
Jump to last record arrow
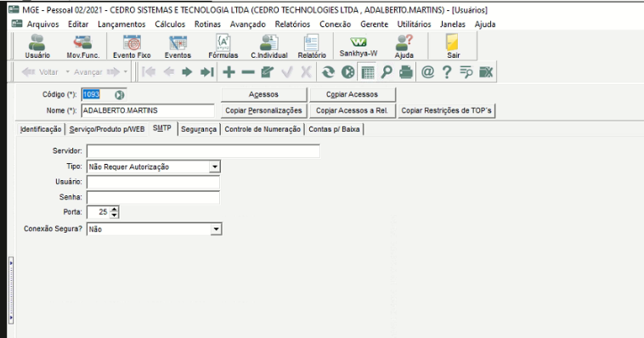coord(207,72)
